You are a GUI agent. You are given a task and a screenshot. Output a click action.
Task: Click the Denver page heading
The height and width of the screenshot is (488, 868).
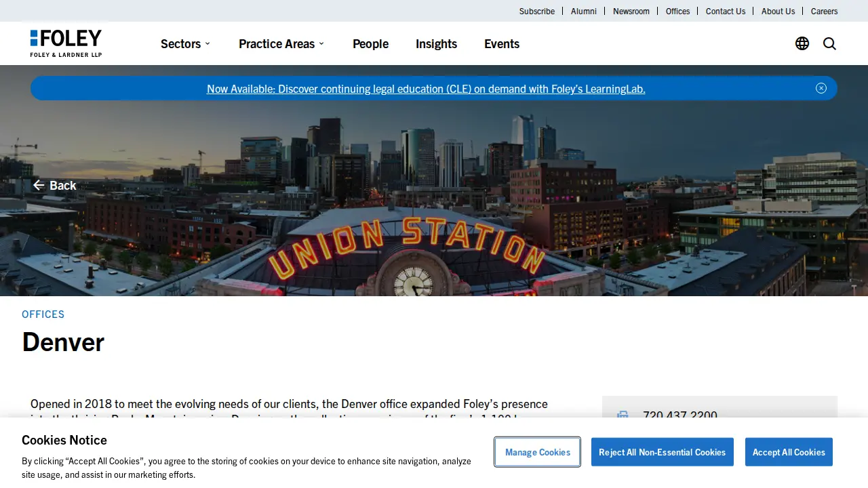tap(63, 342)
